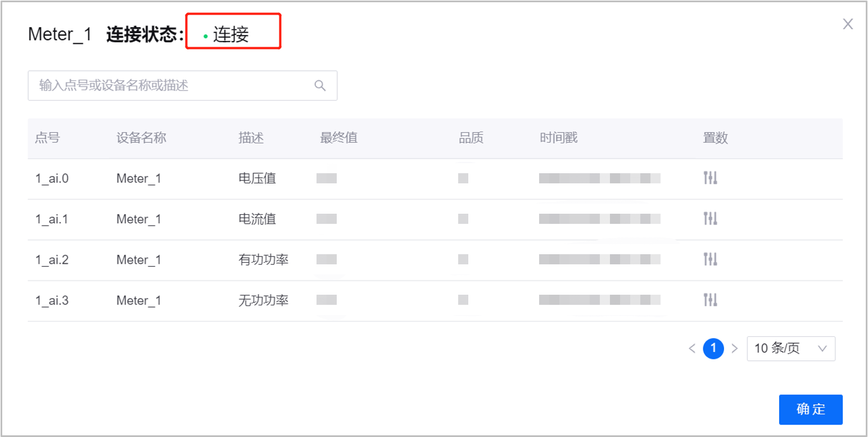The height and width of the screenshot is (437, 868).
Task: Select page 1 in pagination
Action: [713, 349]
